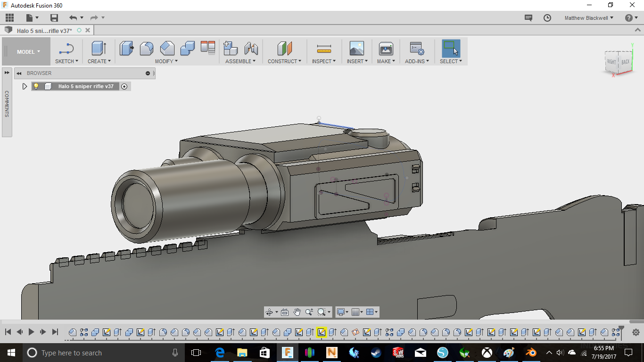The width and height of the screenshot is (644, 362).
Task: Open the File menu icon
Action: click(x=31, y=18)
